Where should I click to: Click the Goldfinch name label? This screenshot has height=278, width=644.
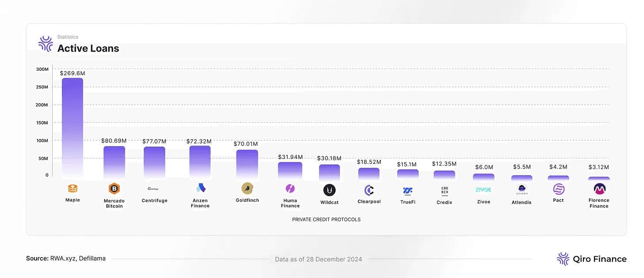[x=247, y=200]
